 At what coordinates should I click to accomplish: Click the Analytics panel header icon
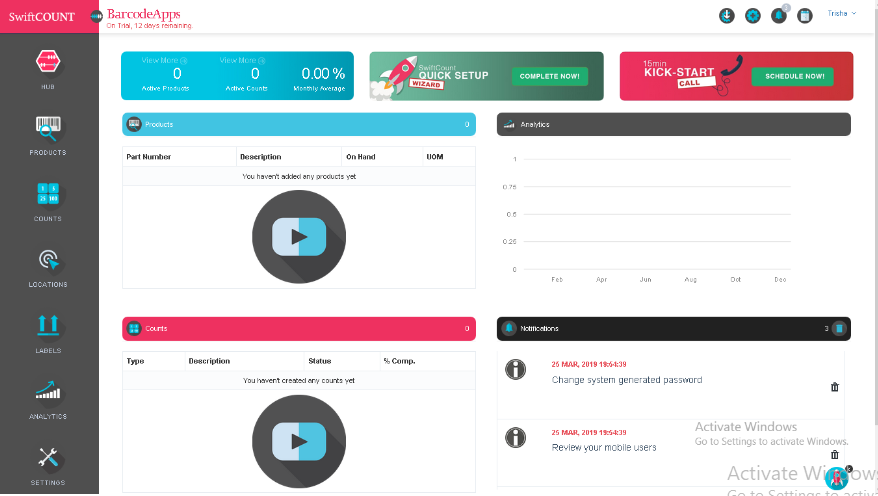(x=509, y=124)
